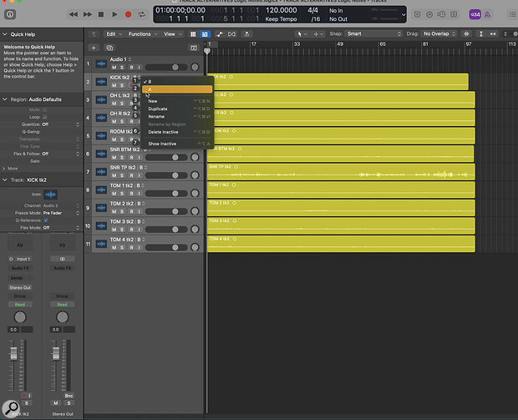The height and width of the screenshot is (420, 518).
Task: Choose Duplicate in the context menu
Action: 177,109
